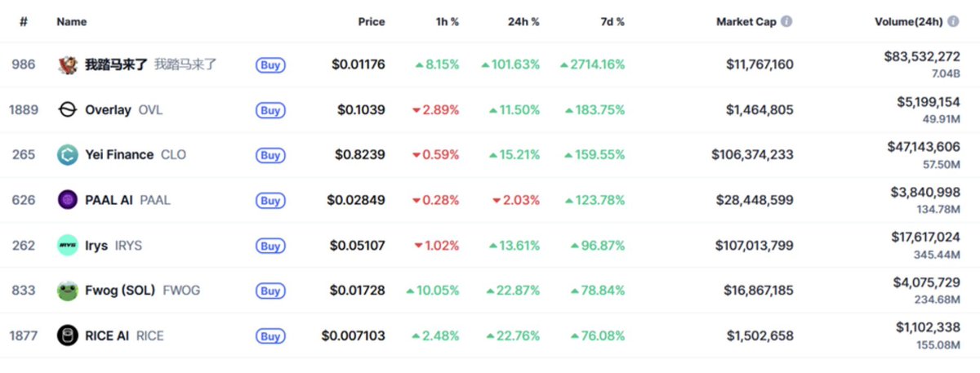Click the Yei Finance coin logo

68,155
